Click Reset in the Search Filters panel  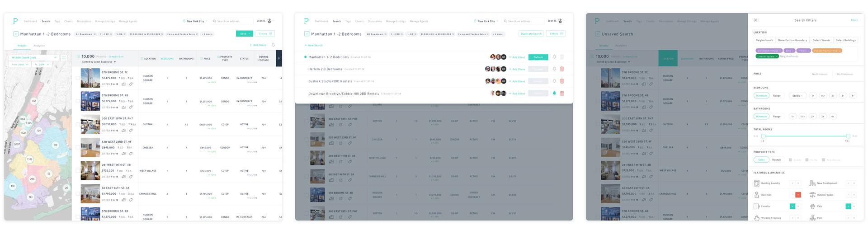854,20
